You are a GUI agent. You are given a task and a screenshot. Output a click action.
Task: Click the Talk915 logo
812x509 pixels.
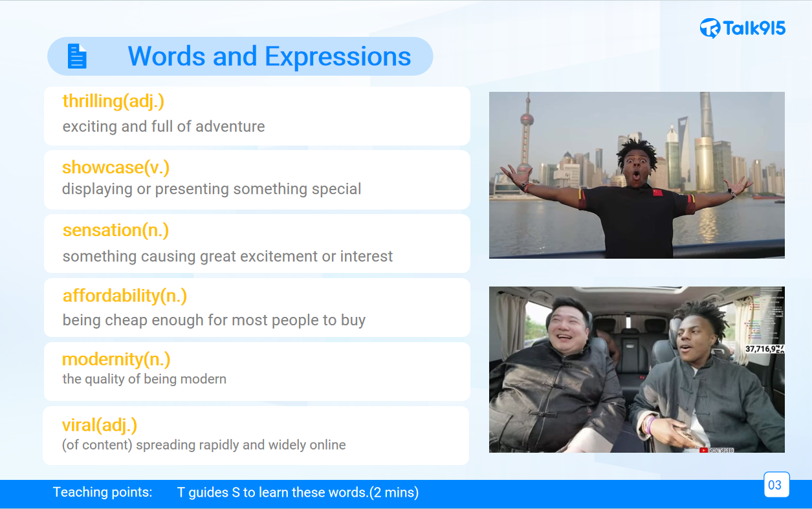pos(742,28)
